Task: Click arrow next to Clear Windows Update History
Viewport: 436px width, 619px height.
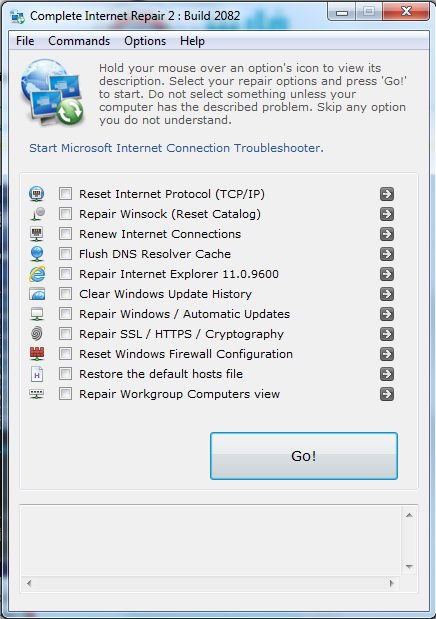Action: click(387, 294)
